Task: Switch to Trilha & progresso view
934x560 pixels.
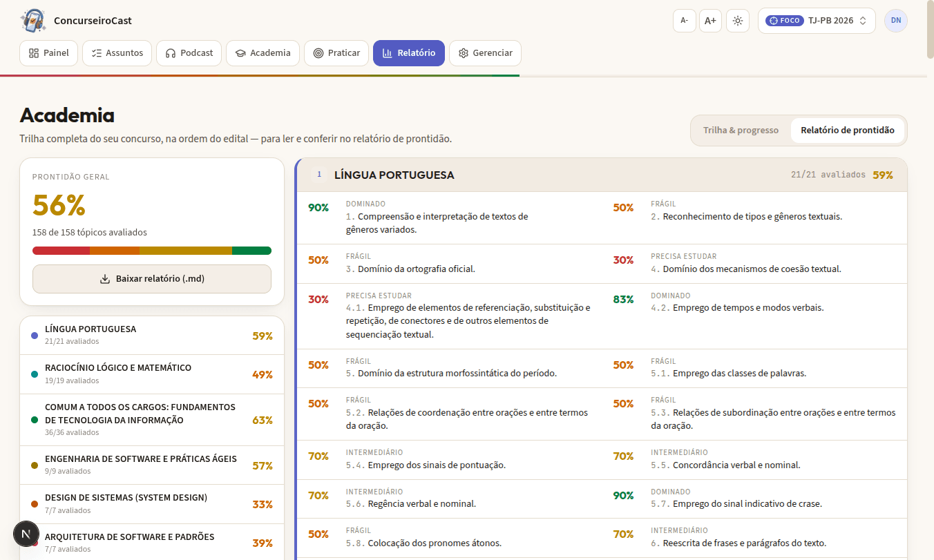Action: (741, 131)
